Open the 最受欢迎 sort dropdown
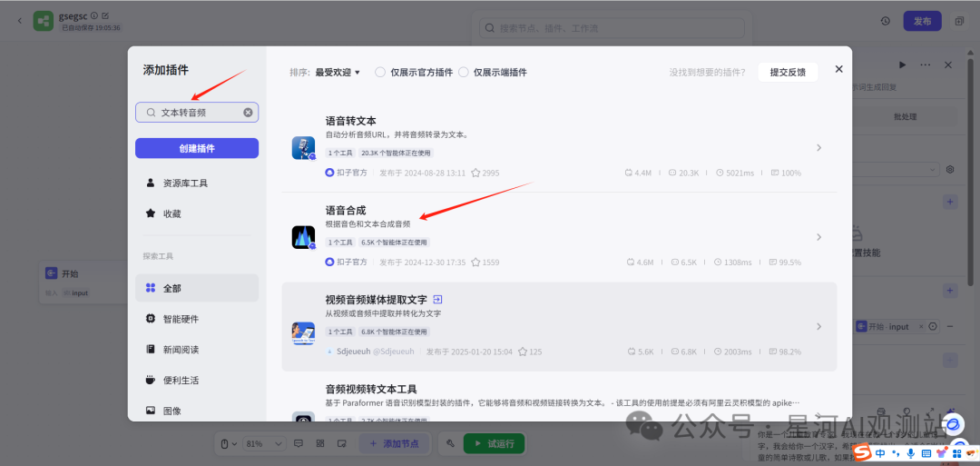This screenshot has width=980, height=466. point(338,73)
